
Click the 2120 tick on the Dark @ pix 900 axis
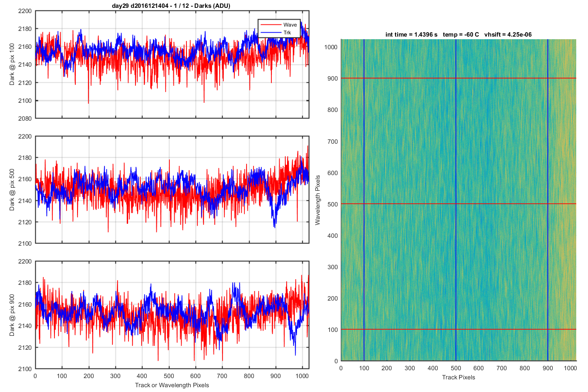pos(25,348)
